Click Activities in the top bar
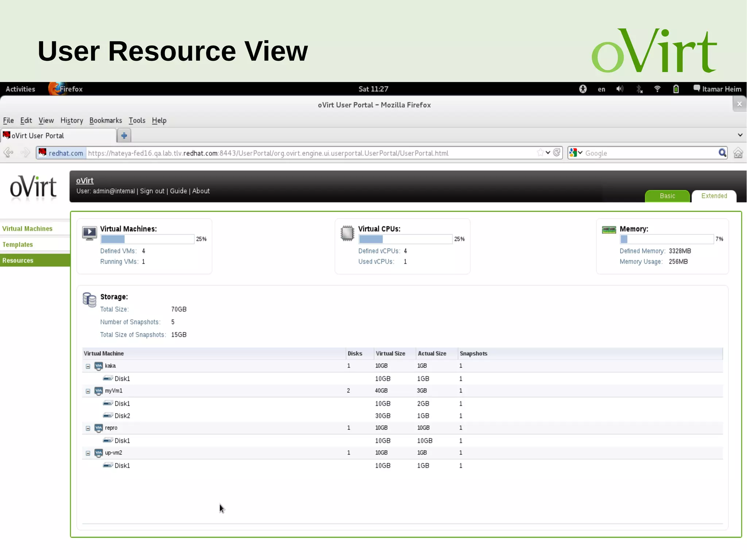 [x=20, y=89]
